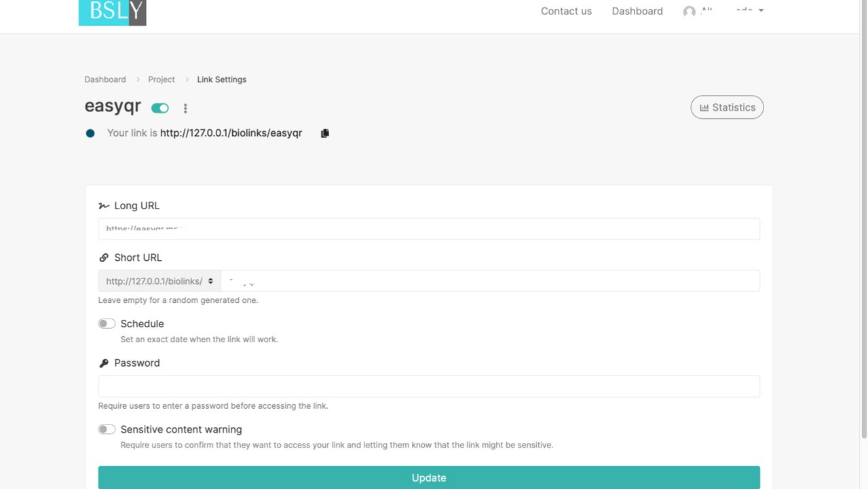Viewport: 868px width, 489px height.
Task: Click the Long URL squiggle icon
Action: coord(104,206)
